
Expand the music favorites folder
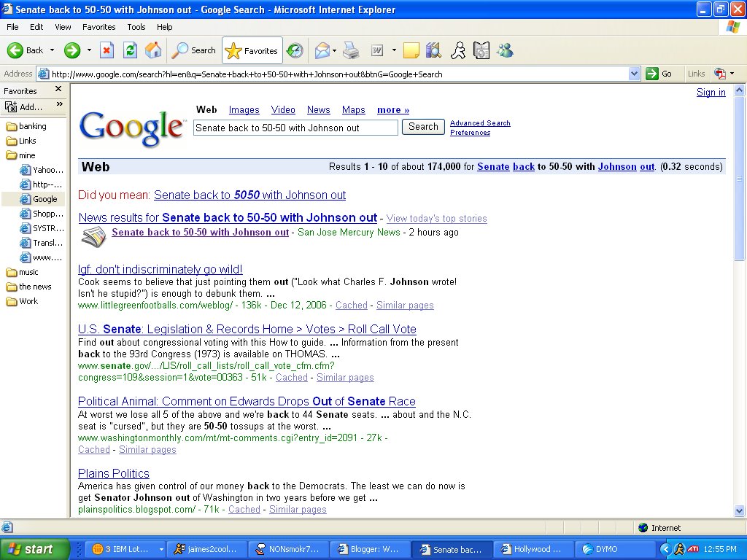pos(22,273)
